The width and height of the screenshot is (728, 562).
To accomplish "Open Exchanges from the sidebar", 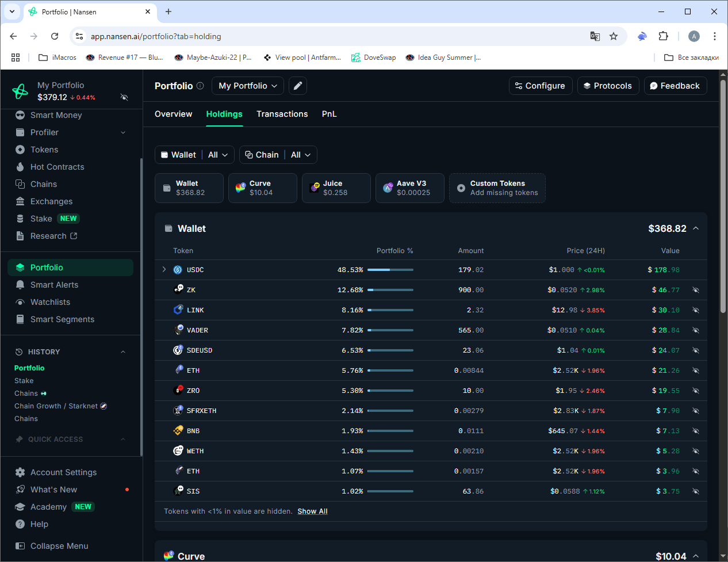I will coord(51,201).
